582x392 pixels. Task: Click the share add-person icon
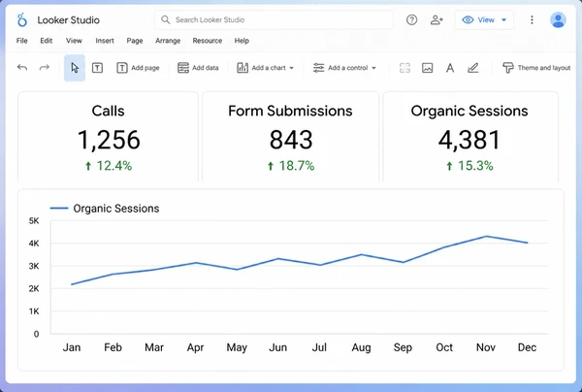click(x=436, y=19)
